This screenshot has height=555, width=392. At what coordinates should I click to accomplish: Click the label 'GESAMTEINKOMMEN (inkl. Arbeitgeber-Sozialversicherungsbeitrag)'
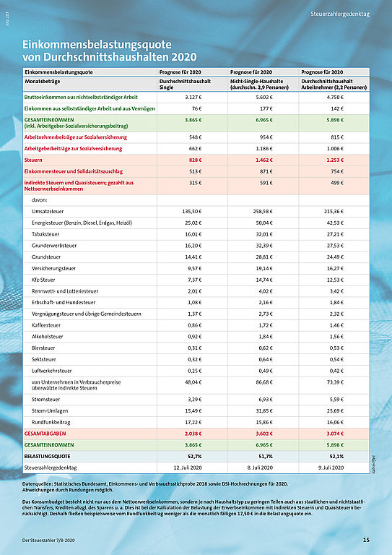(76, 123)
